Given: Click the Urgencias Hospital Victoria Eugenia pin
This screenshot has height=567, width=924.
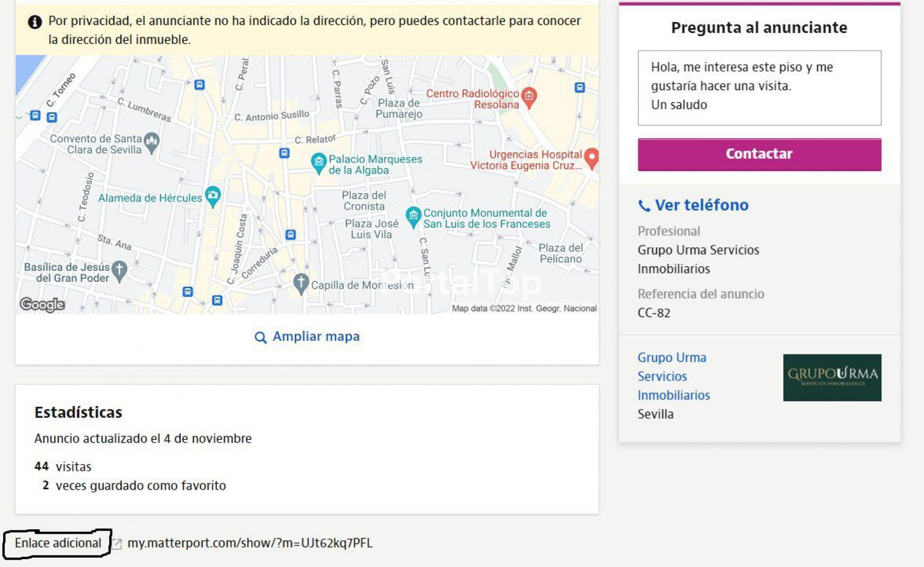Looking at the screenshot, I should 591,157.
